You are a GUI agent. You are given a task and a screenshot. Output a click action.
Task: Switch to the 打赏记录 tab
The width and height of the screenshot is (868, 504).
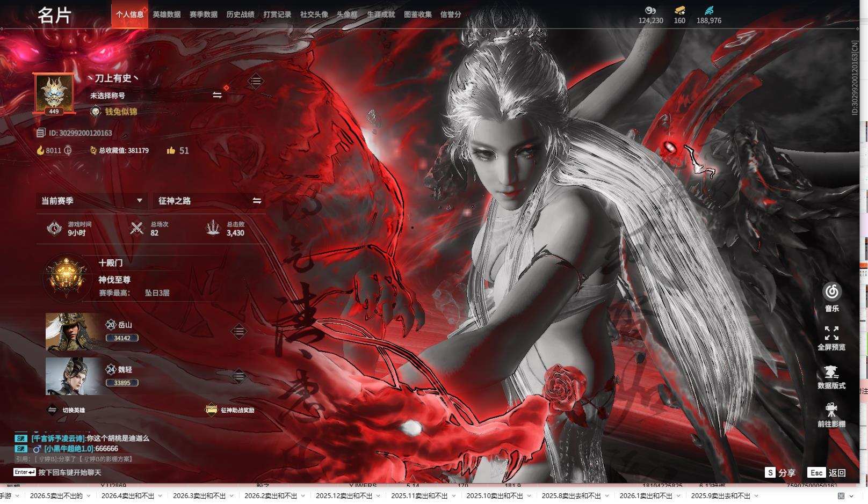[277, 14]
